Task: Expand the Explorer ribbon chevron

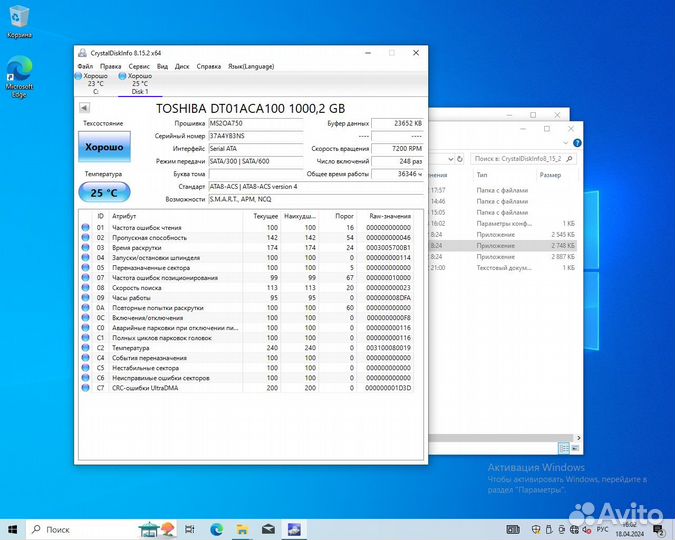Action: pyautogui.click(x=566, y=143)
